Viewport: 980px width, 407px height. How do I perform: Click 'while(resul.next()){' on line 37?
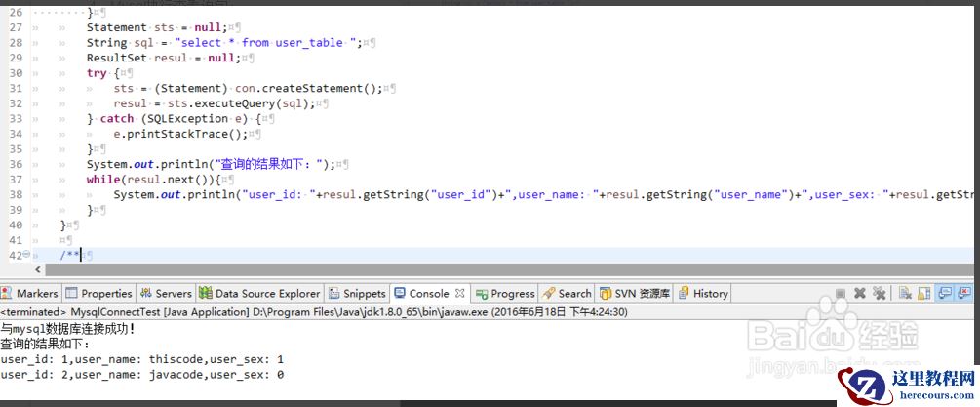click(x=154, y=180)
